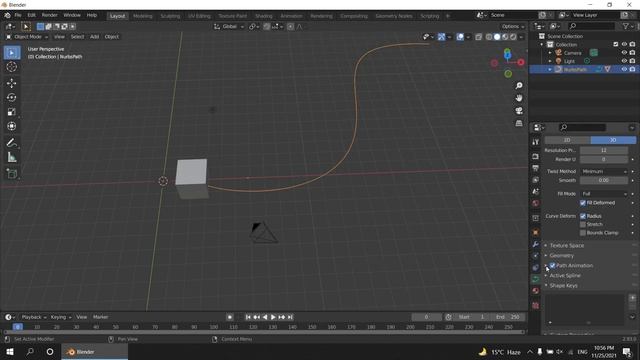Screen dimensions: 640x360
Task: Toggle X-Ray view icon
Action: coord(478,37)
